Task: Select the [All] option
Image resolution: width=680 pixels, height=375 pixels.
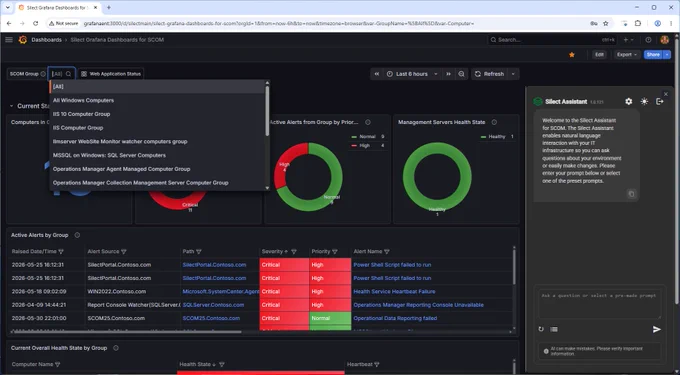Action: pyautogui.click(x=158, y=87)
